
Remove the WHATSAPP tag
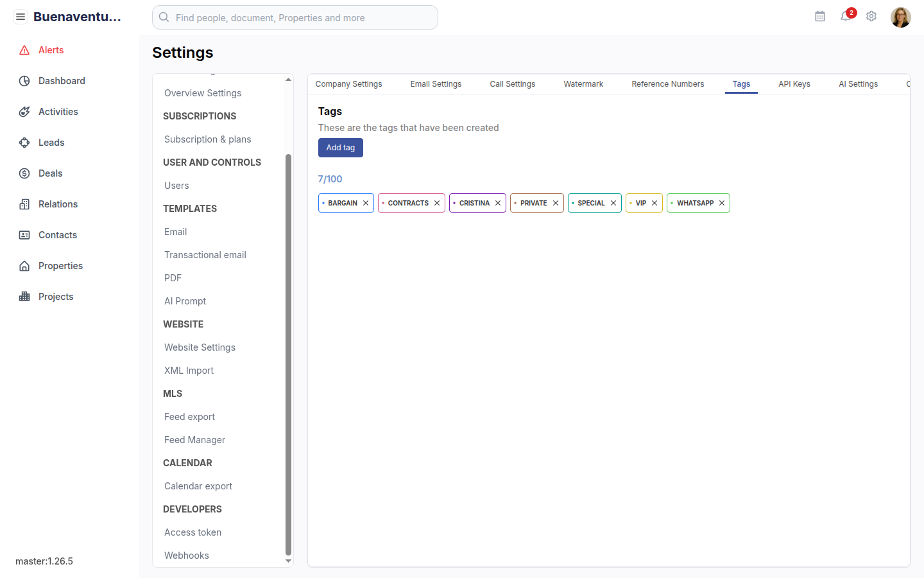[722, 203]
